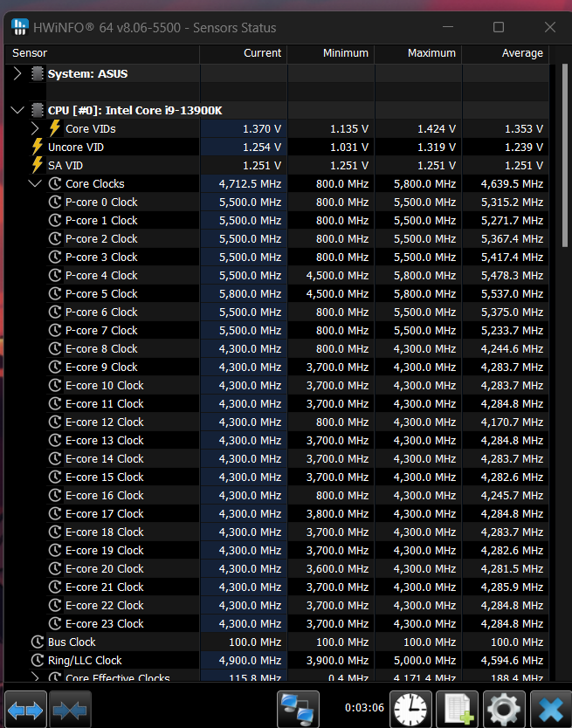Click clock icon beside P-core 5 Clock
Viewport: 572px width, 728px height.
point(55,293)
